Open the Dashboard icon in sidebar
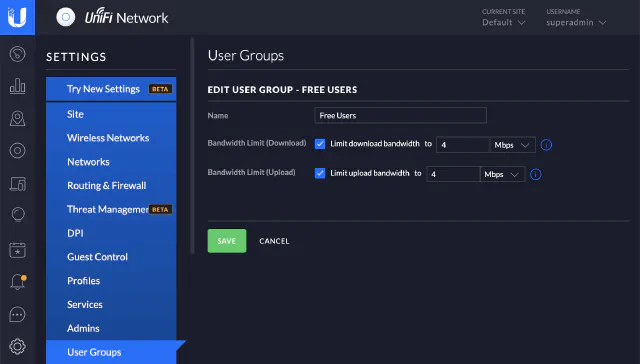Image resolution: width=640 pixels, height=364 pixels. [17, 54]
